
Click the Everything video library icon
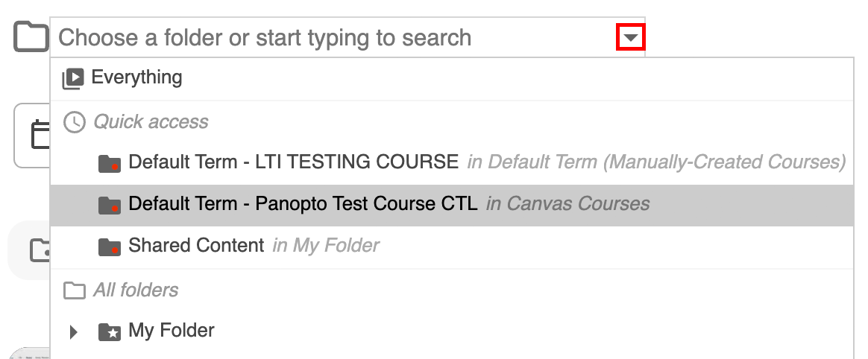click(73, 78)
